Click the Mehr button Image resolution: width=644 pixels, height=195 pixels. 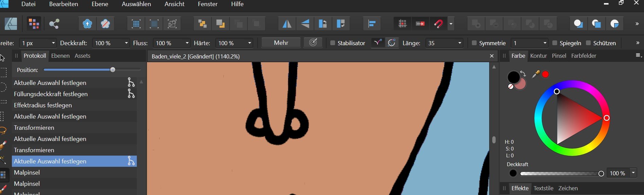tap(281, 43)
